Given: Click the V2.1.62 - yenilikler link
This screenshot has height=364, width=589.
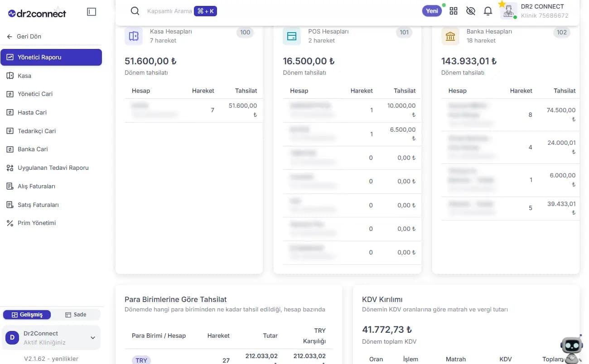Looking at the screenshot, I should pyautogui.click(x=51, y=359).
